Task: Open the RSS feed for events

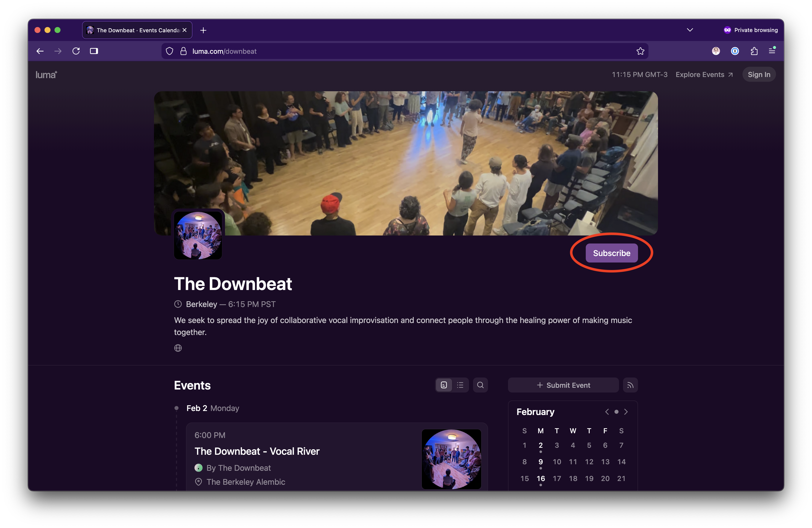Action: (630, 385)
